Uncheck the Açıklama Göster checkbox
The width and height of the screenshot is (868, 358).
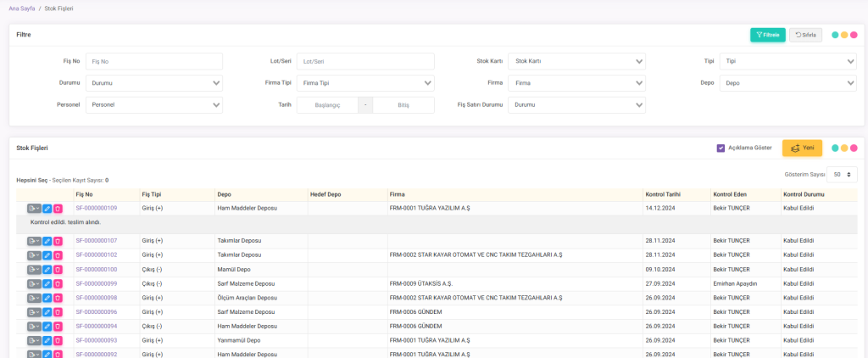[x=721, y=148]
